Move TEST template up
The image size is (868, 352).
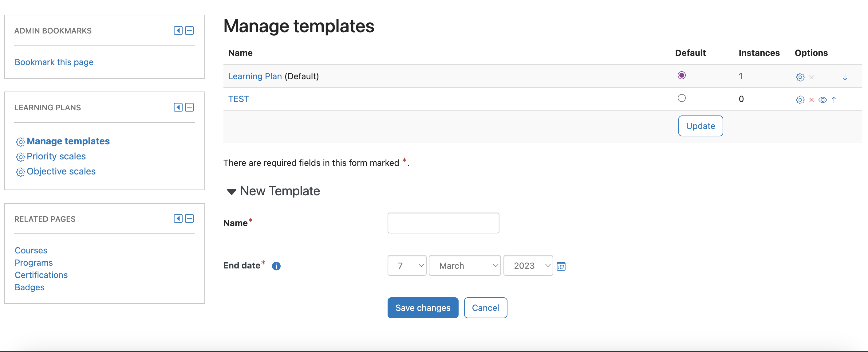coord(834,100)
